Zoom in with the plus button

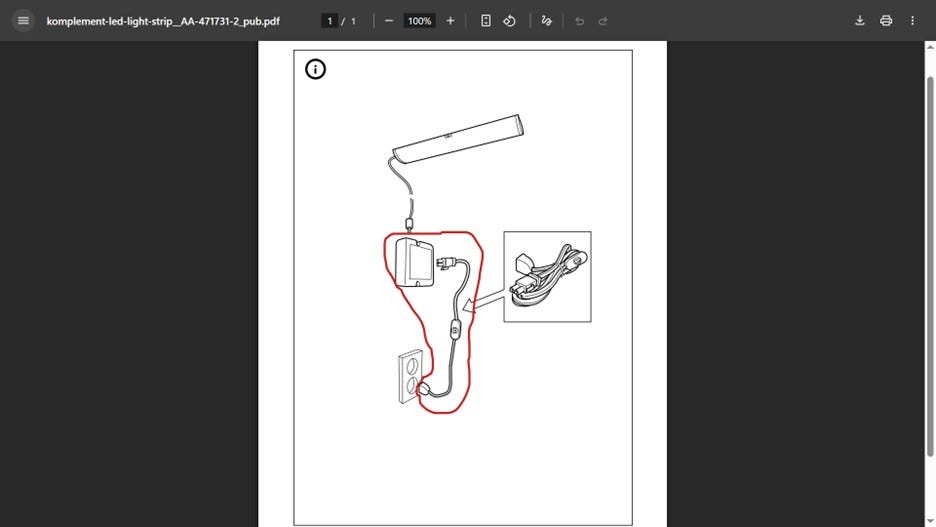point(450,21)
